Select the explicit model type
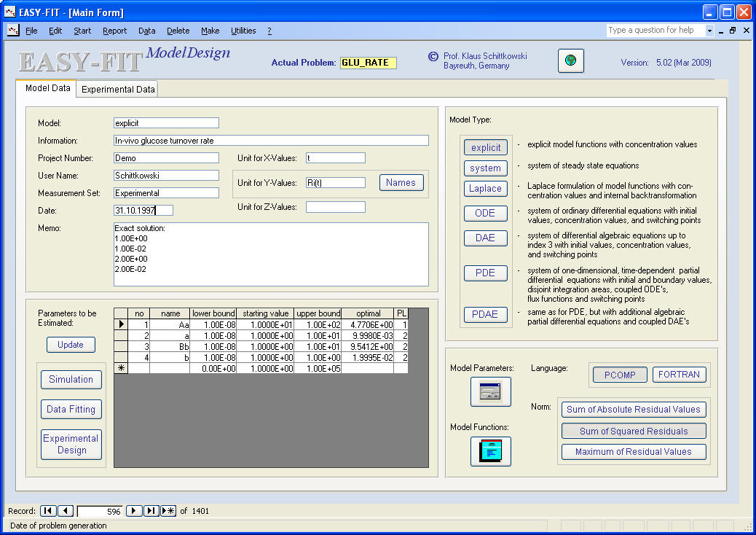 pos(485,147)
